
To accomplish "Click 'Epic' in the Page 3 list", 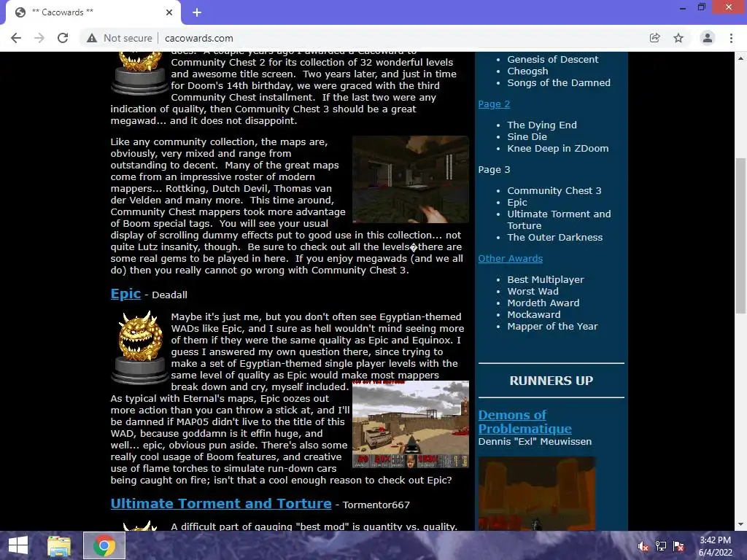I will click(517, 203).
